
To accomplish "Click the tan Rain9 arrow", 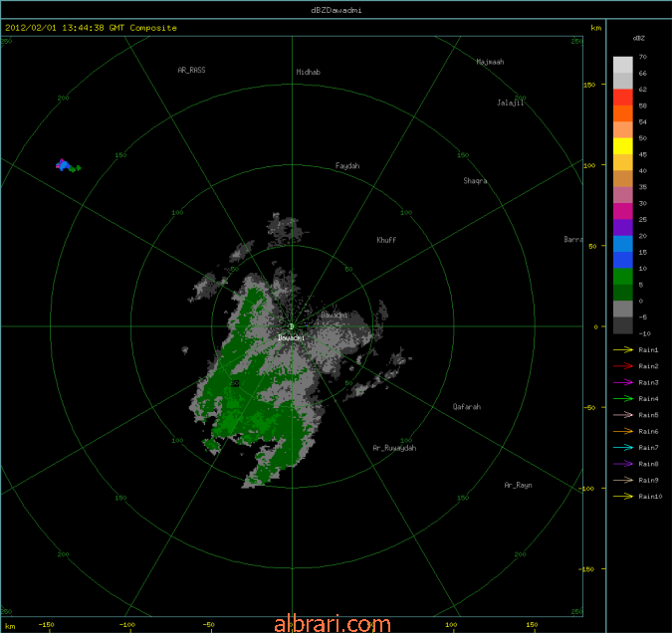I will point(623,481).
